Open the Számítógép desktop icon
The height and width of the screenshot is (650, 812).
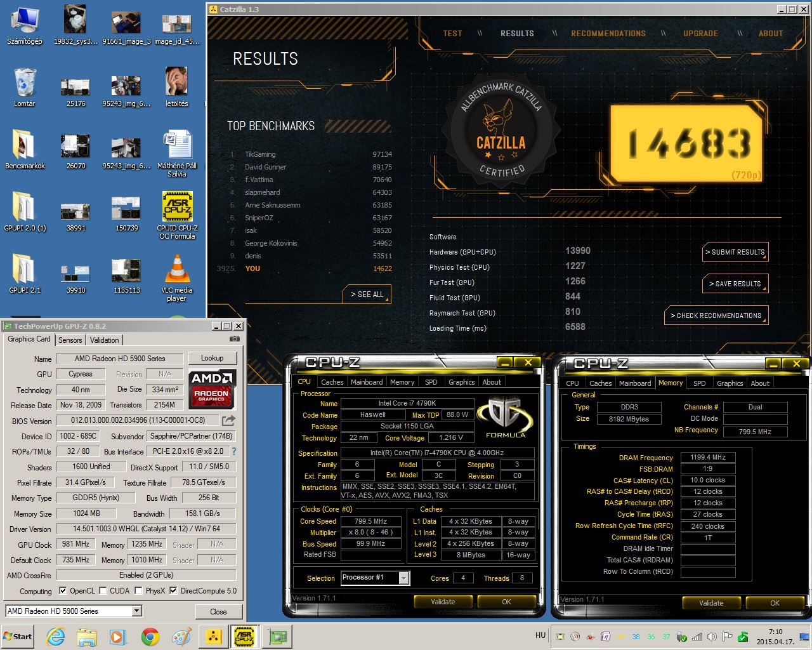pyautogui.click(x=25, y=26)
